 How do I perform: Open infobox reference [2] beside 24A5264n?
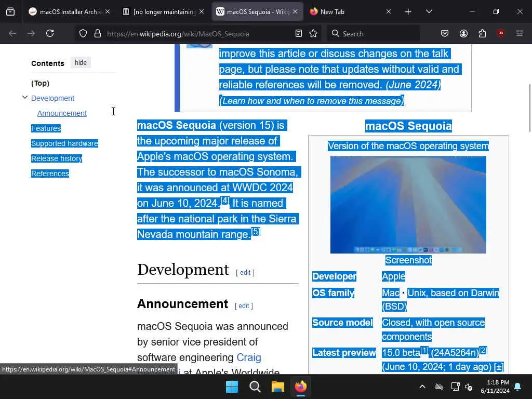click(483, 350)
